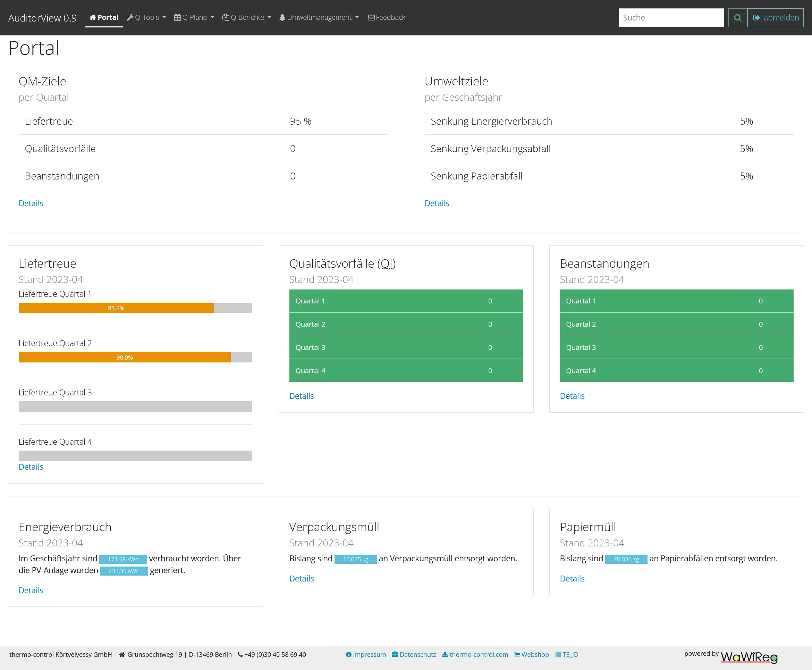Click the sign-out icon in abmelden
This screenshot has height=670, width=812.
pos(756,18)
